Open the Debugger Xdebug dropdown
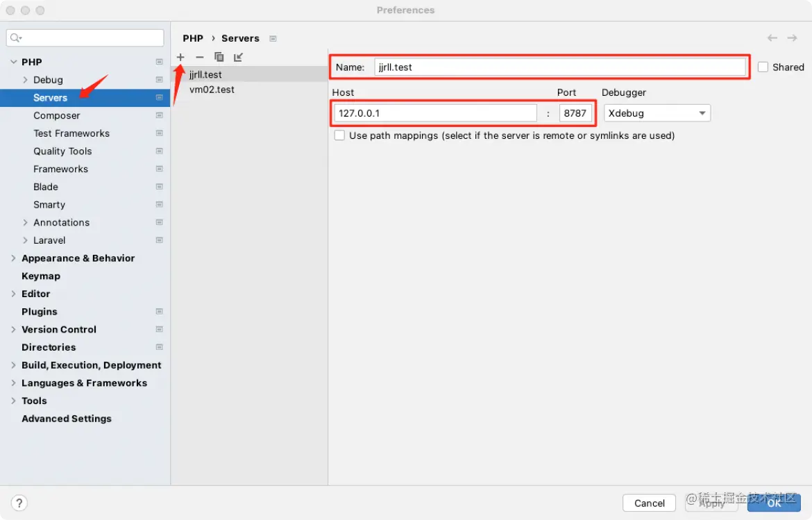This screenshot has height=520, width=812. 657,113
